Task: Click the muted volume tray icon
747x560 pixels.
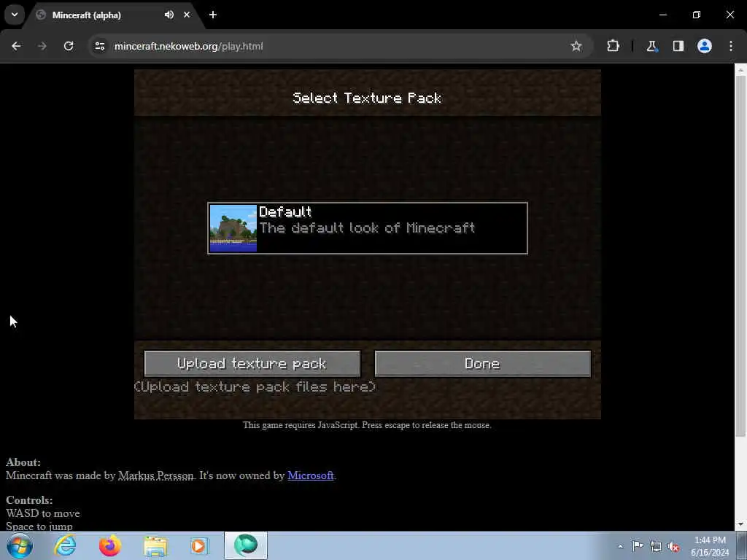Action: pyautogui.click(x=673, y=547)
